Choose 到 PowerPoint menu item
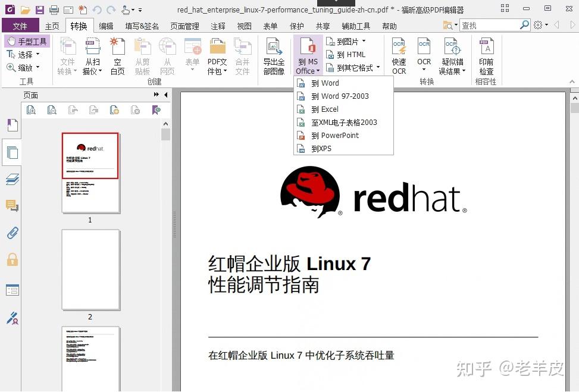Screen dimensions: 579x392 (x=343, y=136)
